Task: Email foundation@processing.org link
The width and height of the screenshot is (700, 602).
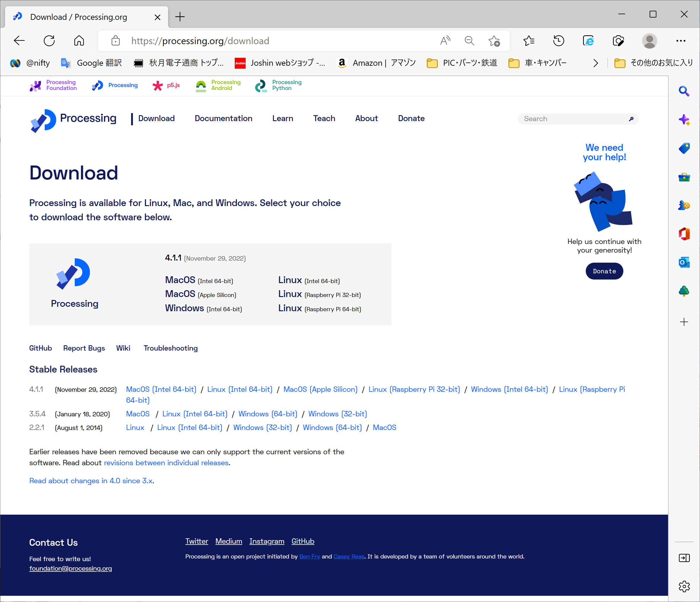Action: pos(71,568)
